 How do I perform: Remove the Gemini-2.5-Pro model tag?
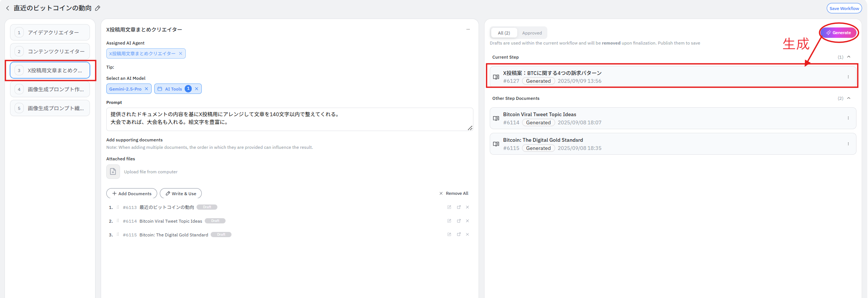pos(146,89)
